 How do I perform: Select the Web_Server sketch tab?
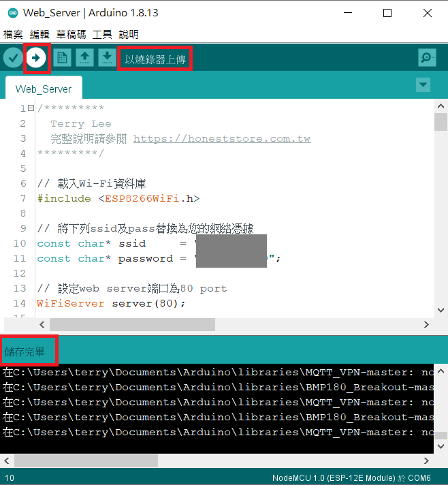tap(44, 89)
